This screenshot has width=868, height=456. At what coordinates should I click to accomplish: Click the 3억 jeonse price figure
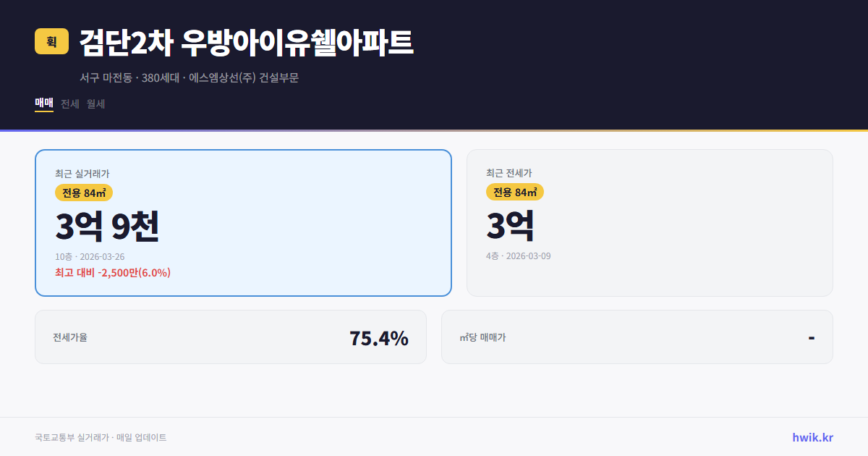510,226
